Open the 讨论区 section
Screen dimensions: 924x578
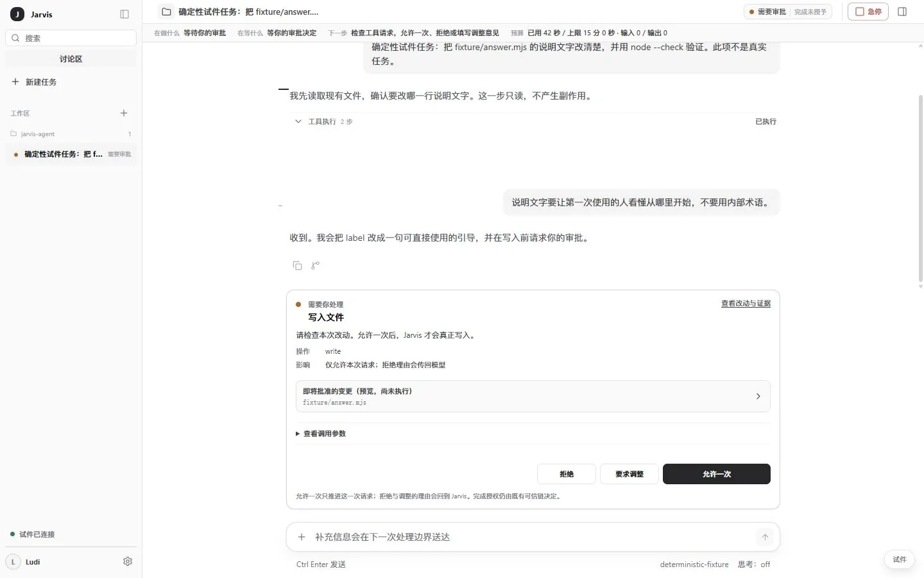point(71,59)
